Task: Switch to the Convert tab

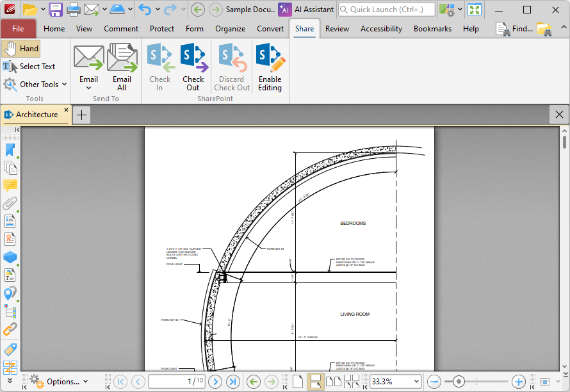Action: click(x=270, y=29)
